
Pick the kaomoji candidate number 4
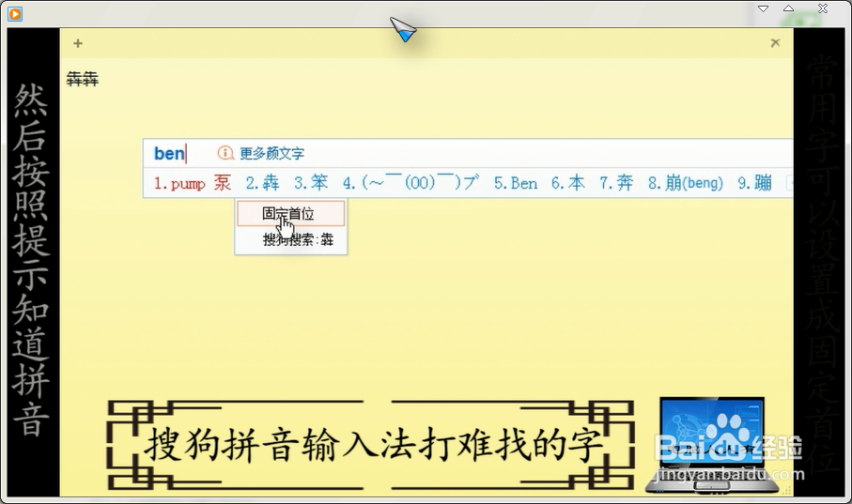click(411, 183)
